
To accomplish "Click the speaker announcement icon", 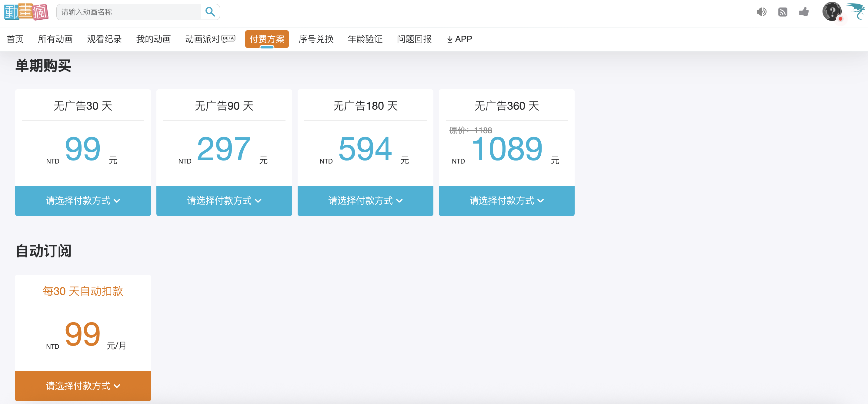I will 761,12.
